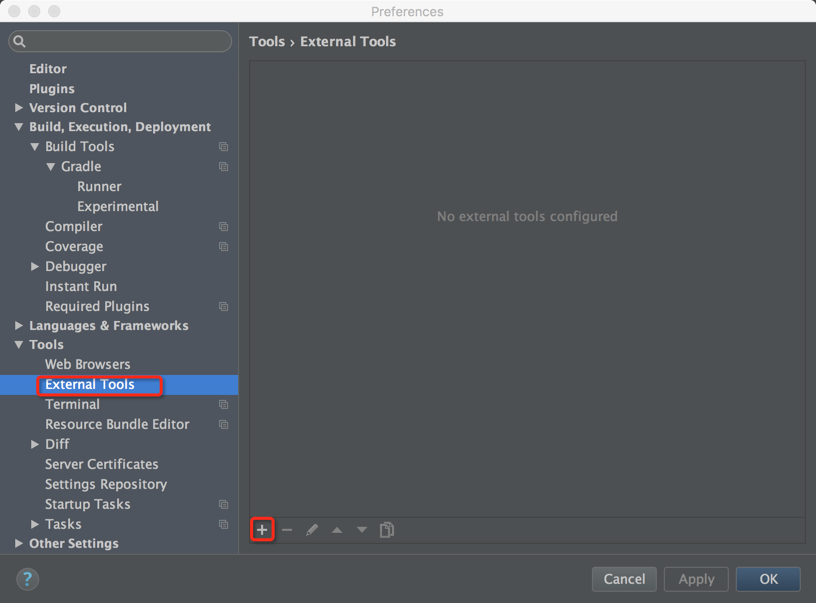
Task: Open help with the question mark icon
Action: 28,579
